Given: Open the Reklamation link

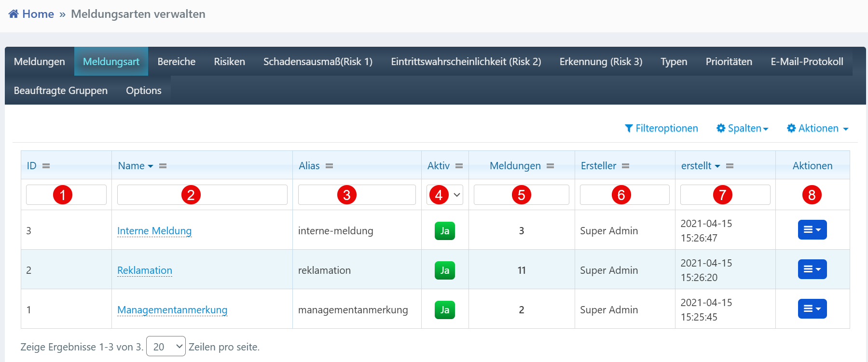Looking at the screenshot, I should pyautogui.click(x=145, y=270).
